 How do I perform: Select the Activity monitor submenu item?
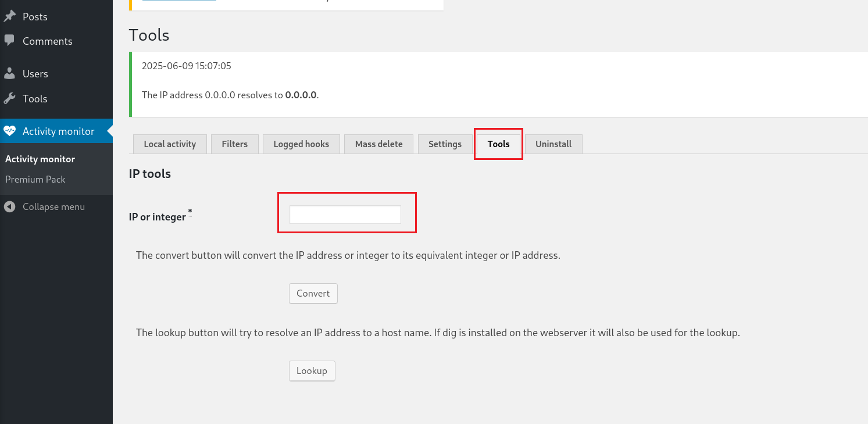coord(40,159)
